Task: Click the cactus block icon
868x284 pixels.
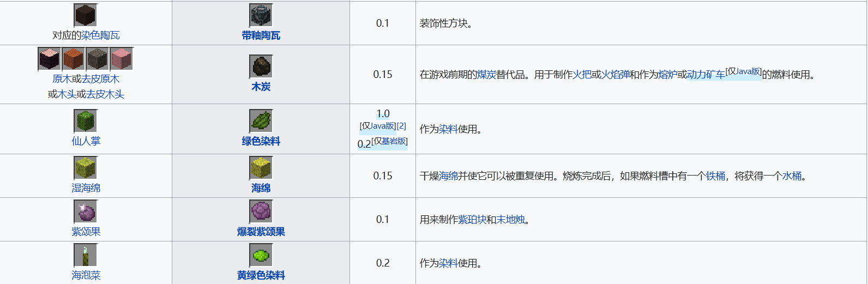Action: [86, 121]
